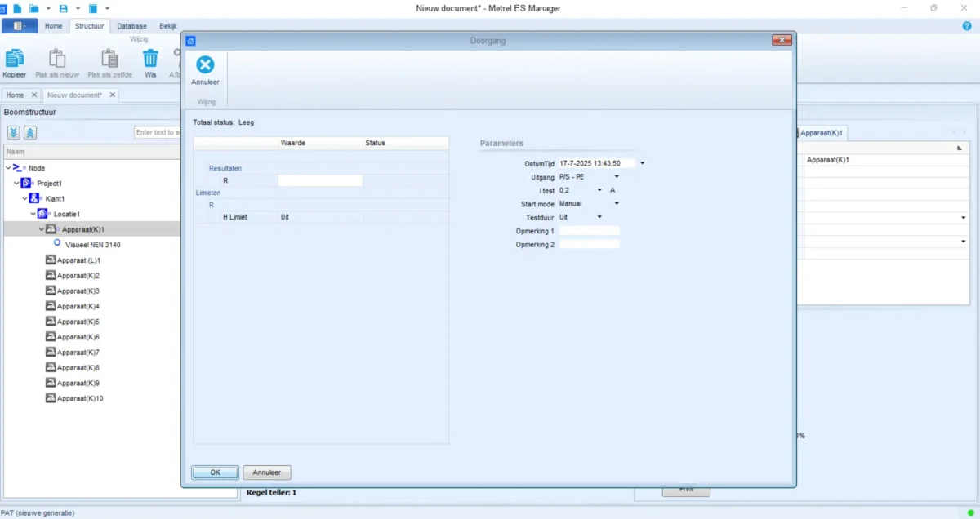The width and height of the screenshot is (980, 519).
Task: Open the I test current dropdown
Action: [599, 190]
